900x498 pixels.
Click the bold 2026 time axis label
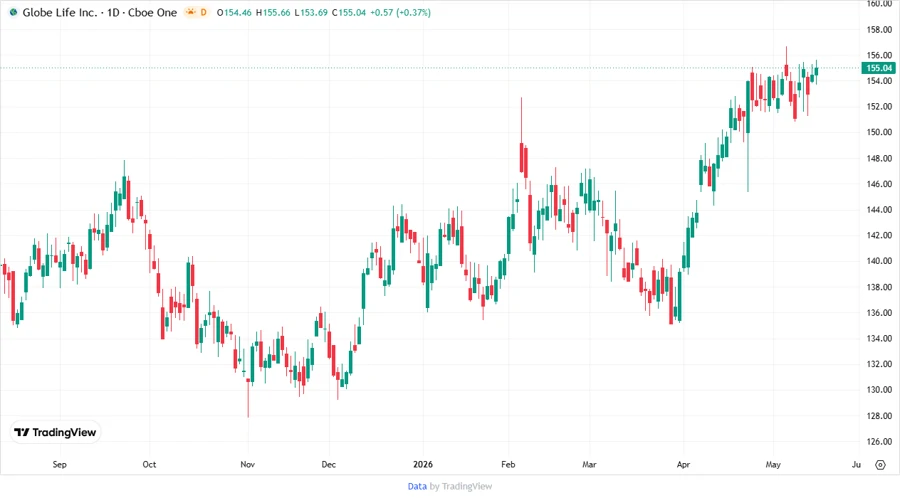tap(423, 464)
